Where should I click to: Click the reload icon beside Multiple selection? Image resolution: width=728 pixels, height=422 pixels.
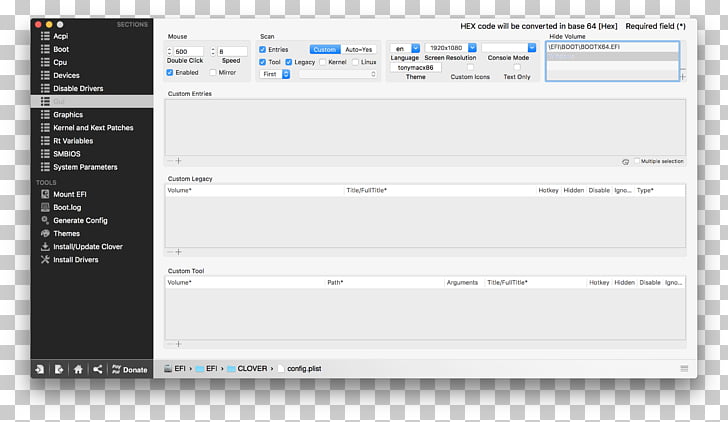625,162
